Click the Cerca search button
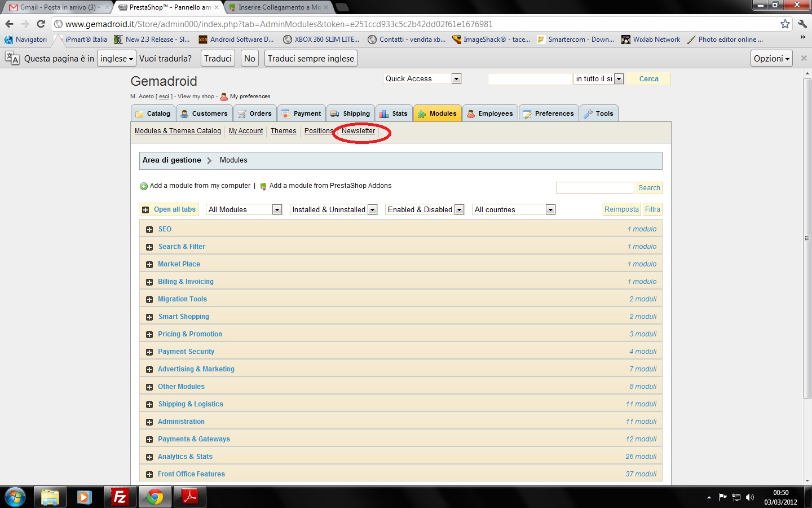 pos(648,79)
